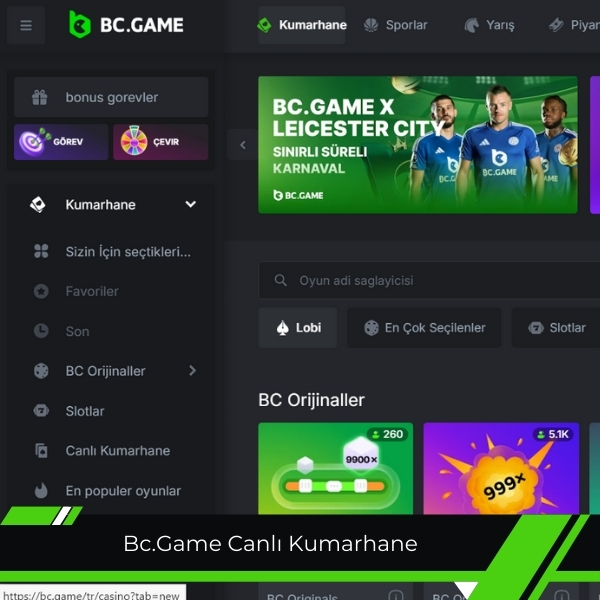Open the bonus gorevler gift icon
This screenshot has height=600, width=600.
pyautogui.click(x=40, y=97)
